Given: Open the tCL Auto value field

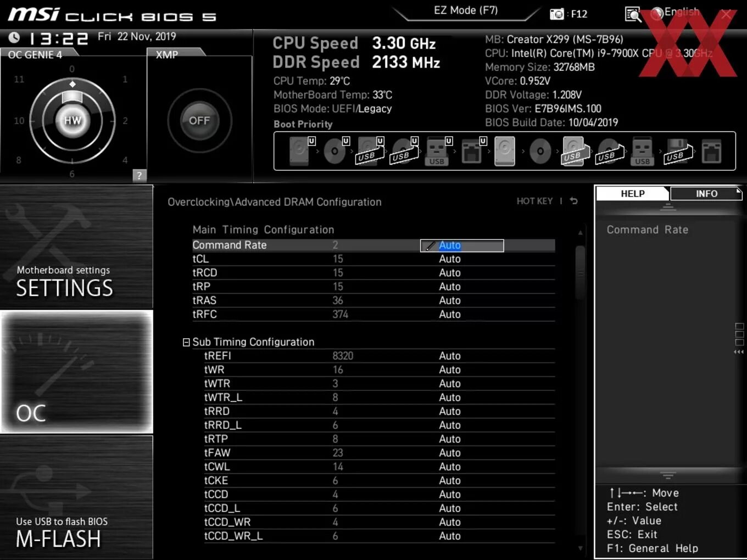Looking at the screenshot, I should 450,259.
